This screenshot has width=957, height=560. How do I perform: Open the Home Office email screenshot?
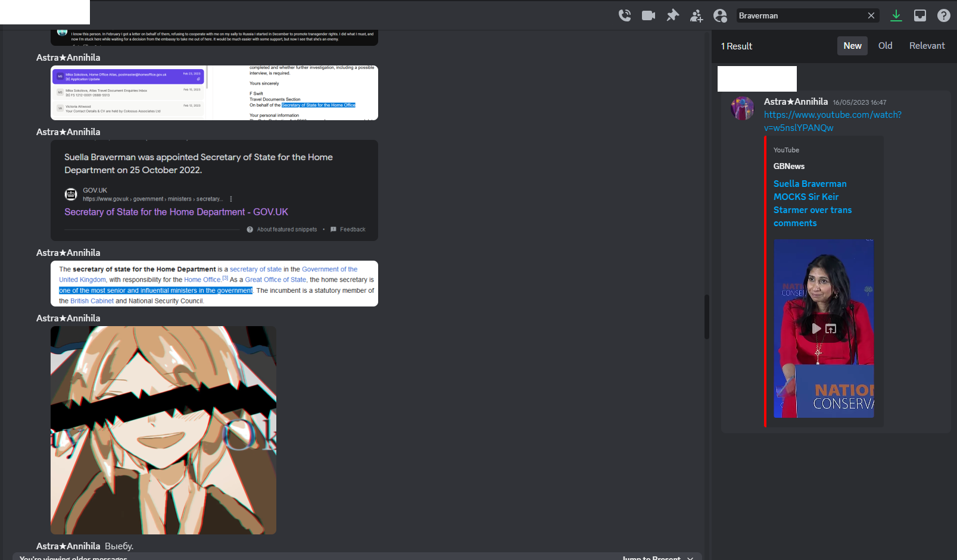[214, 93]
